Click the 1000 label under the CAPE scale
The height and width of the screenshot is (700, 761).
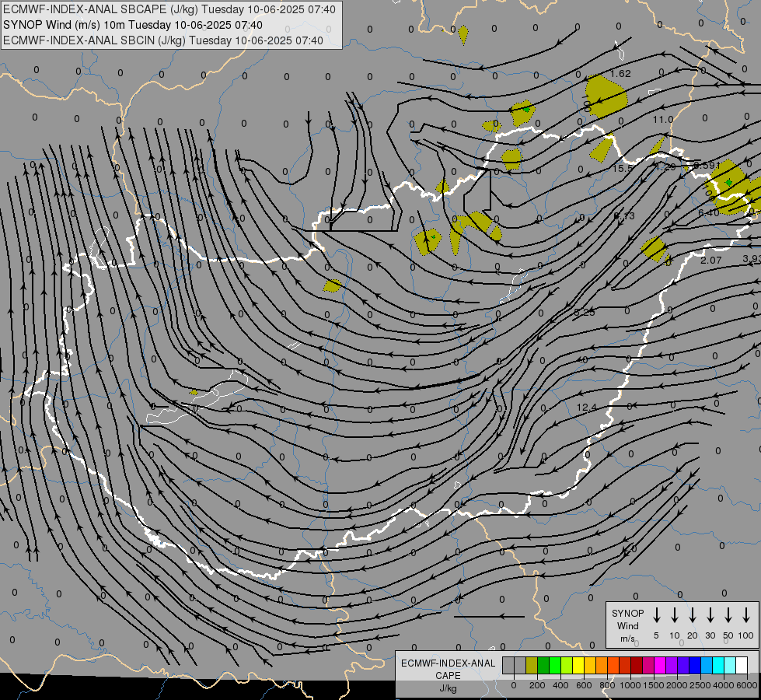click(630, 685)
